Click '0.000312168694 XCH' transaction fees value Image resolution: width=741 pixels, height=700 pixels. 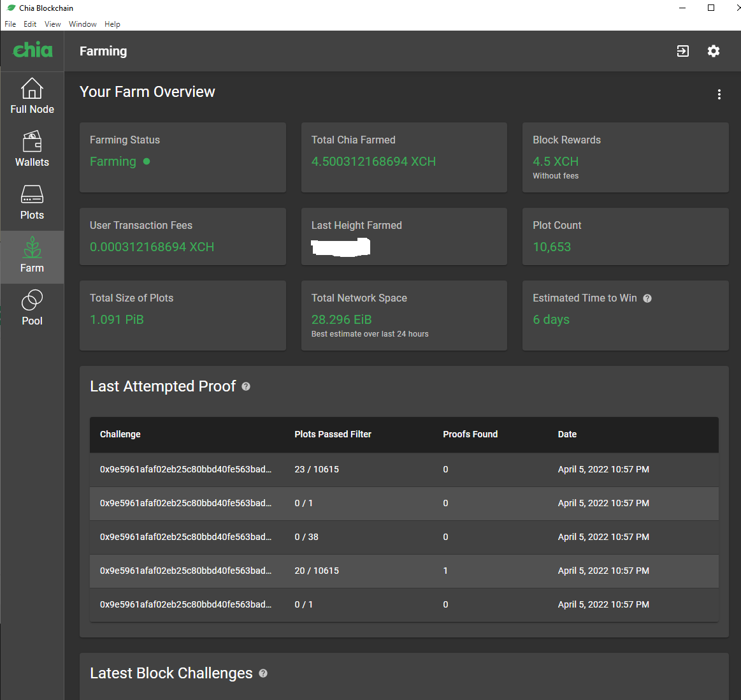[152, 247]
